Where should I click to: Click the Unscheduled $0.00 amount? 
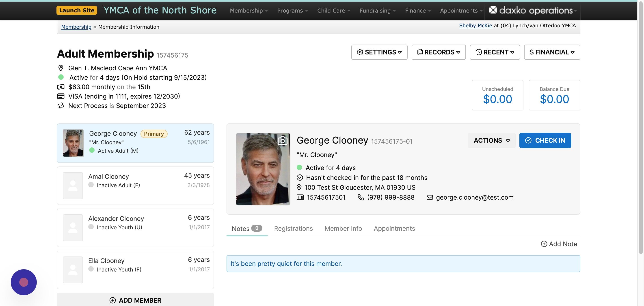click(x=497, y=99)
